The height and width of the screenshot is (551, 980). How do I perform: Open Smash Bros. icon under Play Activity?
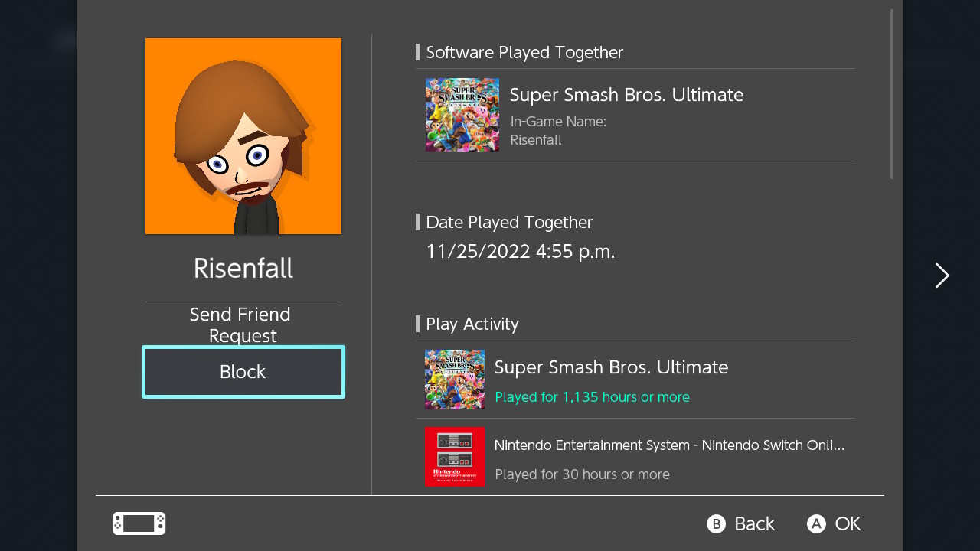click(x=455, y=380)
